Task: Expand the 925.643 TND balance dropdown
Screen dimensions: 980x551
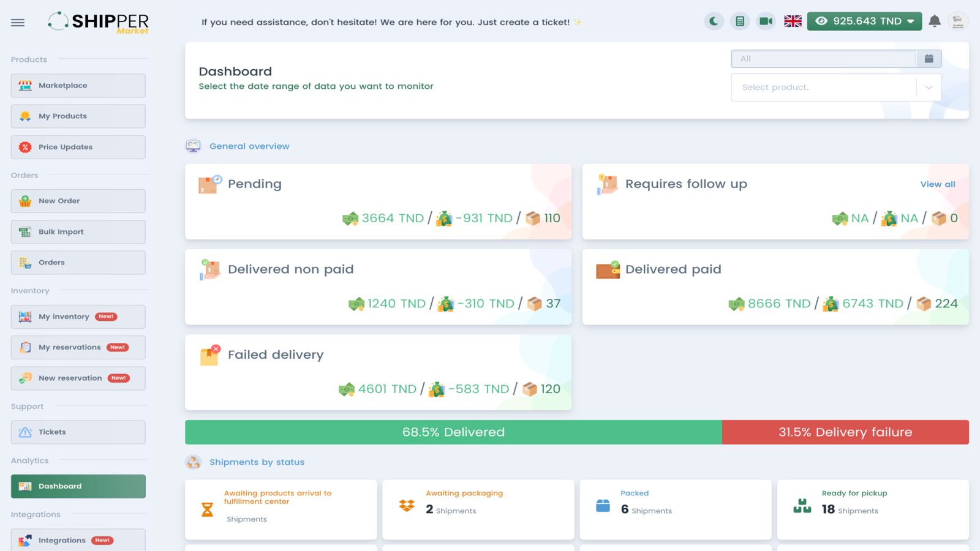Action: [x=864, y=21]
